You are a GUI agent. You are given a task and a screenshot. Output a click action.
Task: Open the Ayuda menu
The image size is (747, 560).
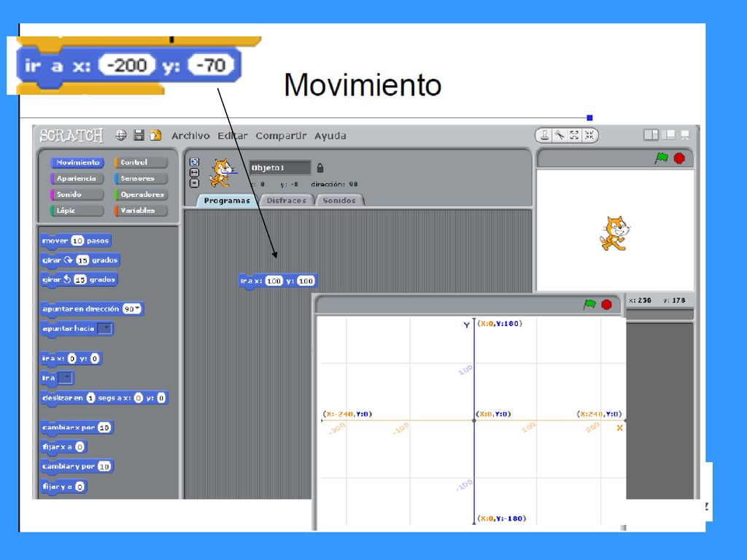point(330,136)
